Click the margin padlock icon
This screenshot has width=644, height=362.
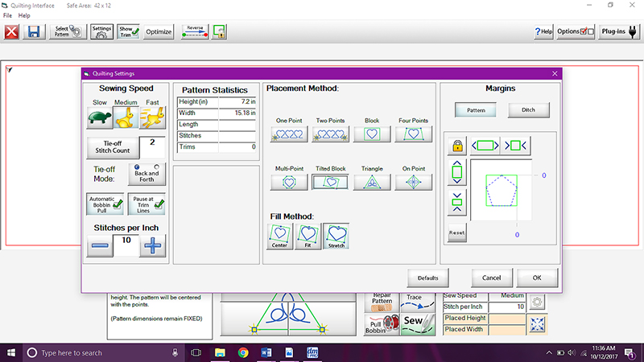(x=457, y=146)
